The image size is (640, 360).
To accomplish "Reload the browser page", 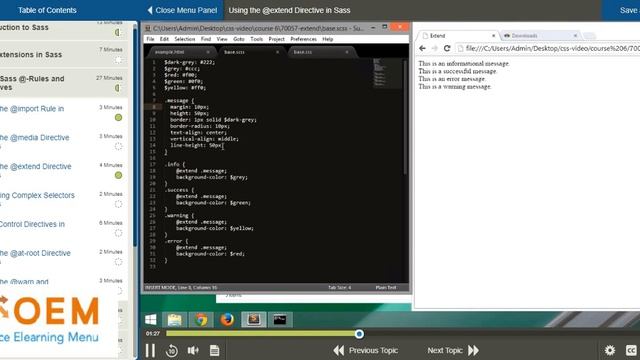I will [447, 48].
